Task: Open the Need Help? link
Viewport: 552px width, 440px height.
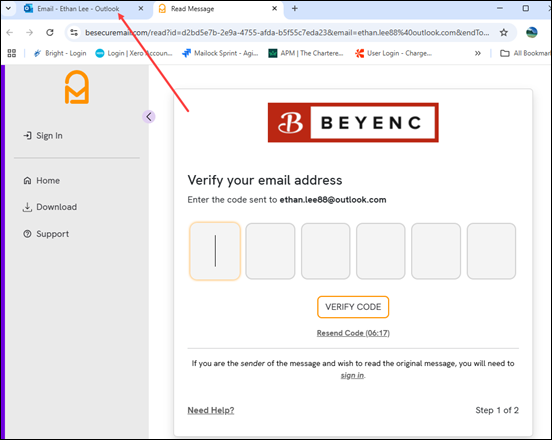Action: coord(211,410)
